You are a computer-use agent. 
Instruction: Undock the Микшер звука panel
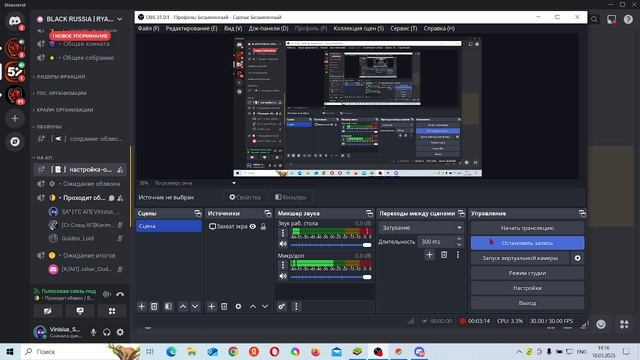pos(369,213)
